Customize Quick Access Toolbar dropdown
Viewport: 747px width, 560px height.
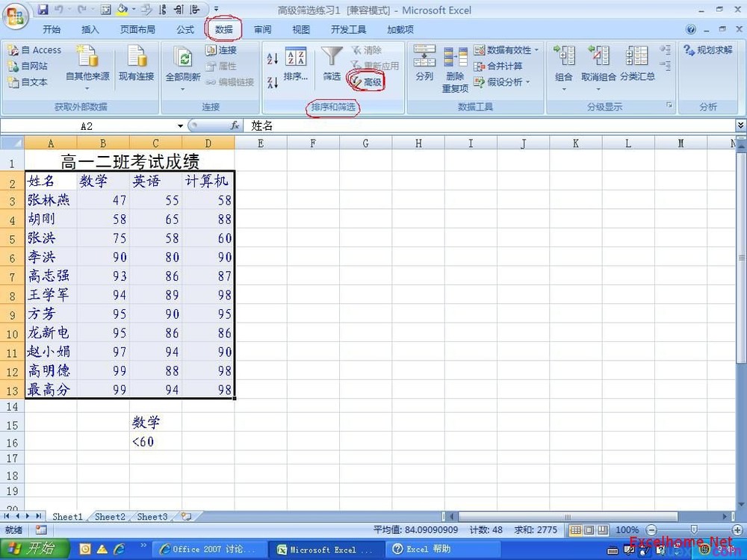point(216,9)
